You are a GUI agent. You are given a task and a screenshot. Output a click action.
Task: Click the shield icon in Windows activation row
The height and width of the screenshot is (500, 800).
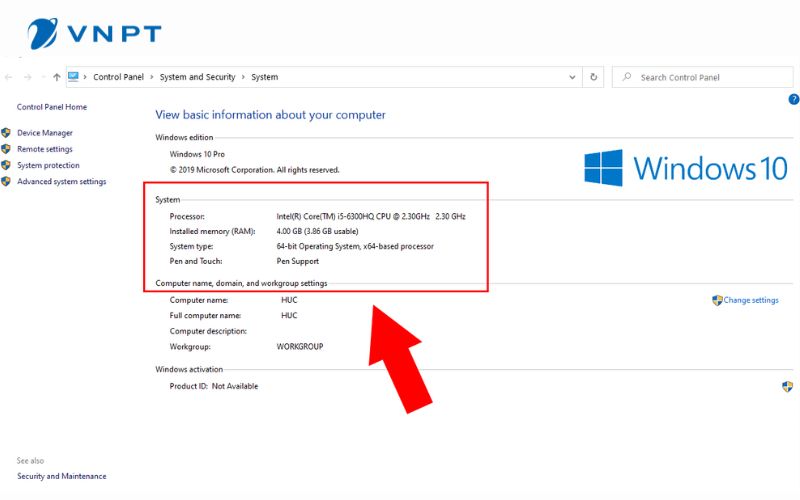[x=787, y=386]
